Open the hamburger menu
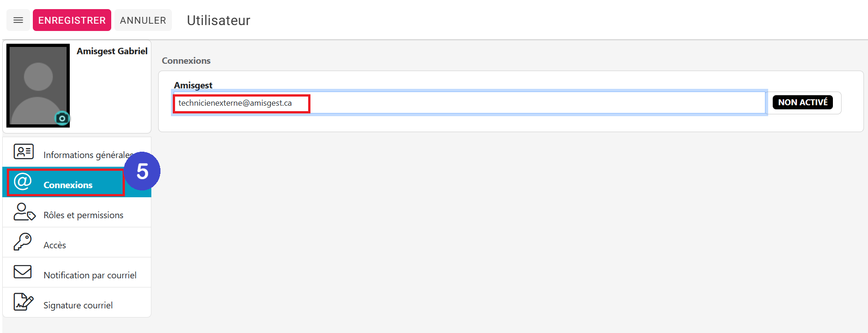The height and width of the screenshot is (333, 868). pyautogui.click(x=18, y=20)
